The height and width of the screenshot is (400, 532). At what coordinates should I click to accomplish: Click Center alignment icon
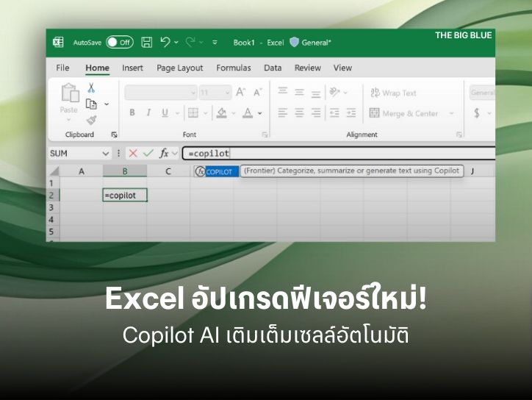pyautogui.click(x=299, y=113)
